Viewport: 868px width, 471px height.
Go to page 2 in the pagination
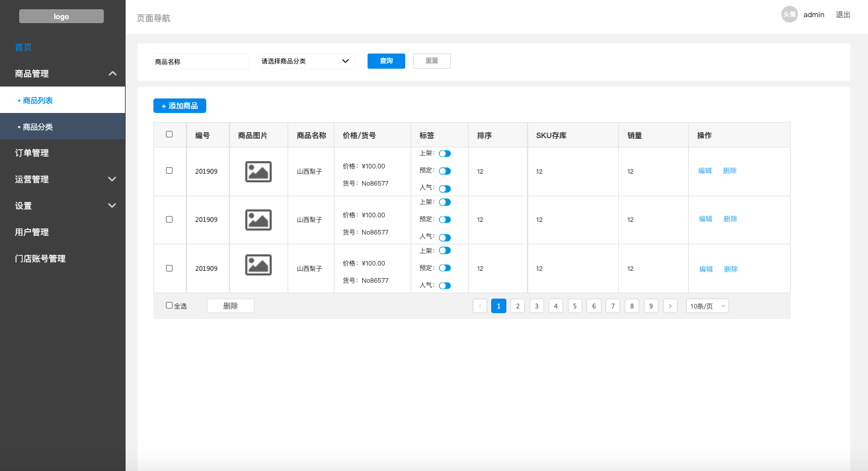pos(518,306)
